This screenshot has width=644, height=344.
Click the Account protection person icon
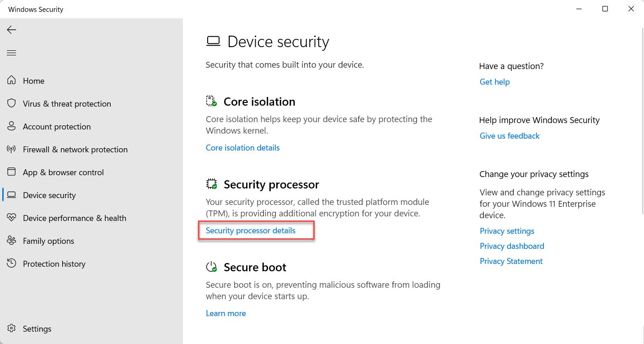11,126
